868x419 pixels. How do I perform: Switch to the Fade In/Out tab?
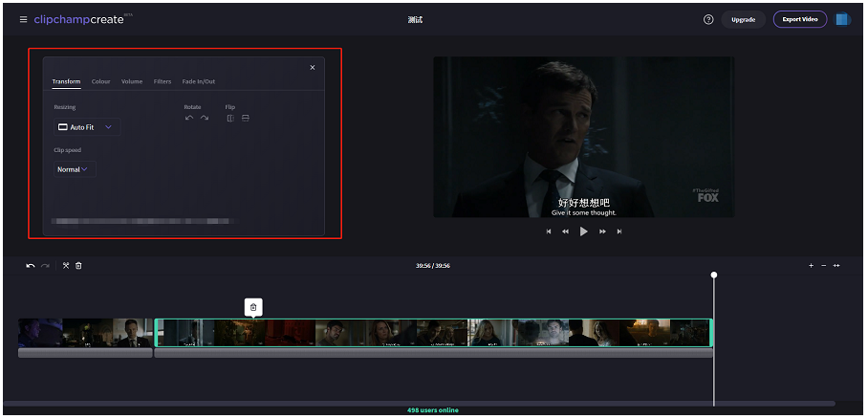tap(199, 81)
